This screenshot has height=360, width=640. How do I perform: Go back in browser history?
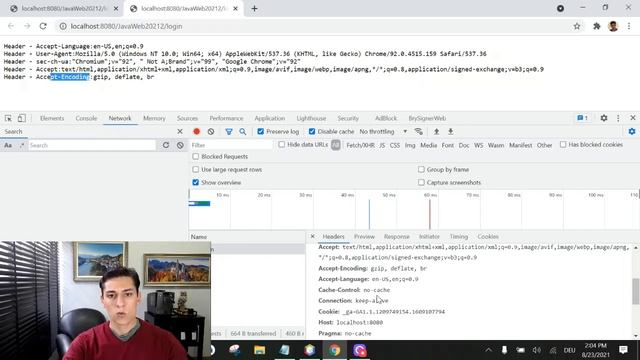[x=11, y=26]
